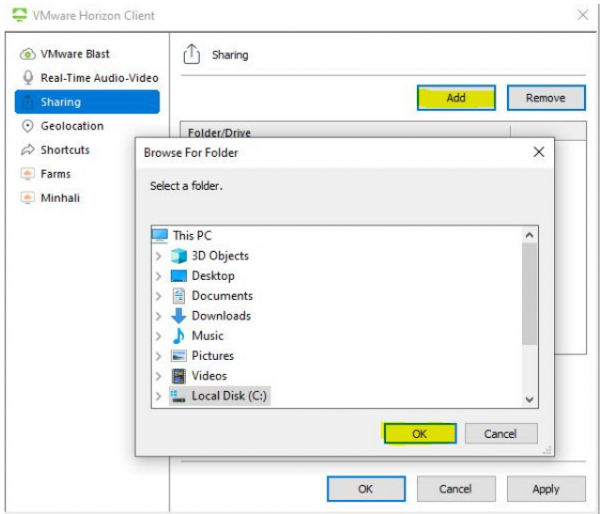Close the Browse For Folder dialog
The image size is (600, 514).
pos(539,152)
